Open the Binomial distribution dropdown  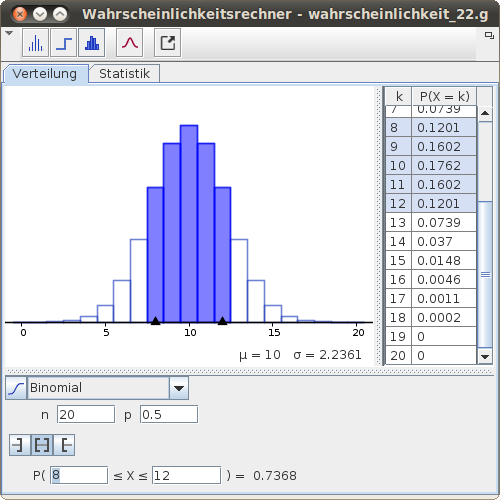pyautogui.click(x=179, y=388)
